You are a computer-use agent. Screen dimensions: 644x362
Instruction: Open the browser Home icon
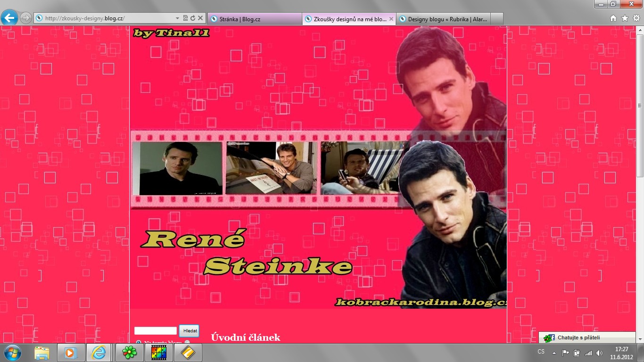[x=613, y=18]
